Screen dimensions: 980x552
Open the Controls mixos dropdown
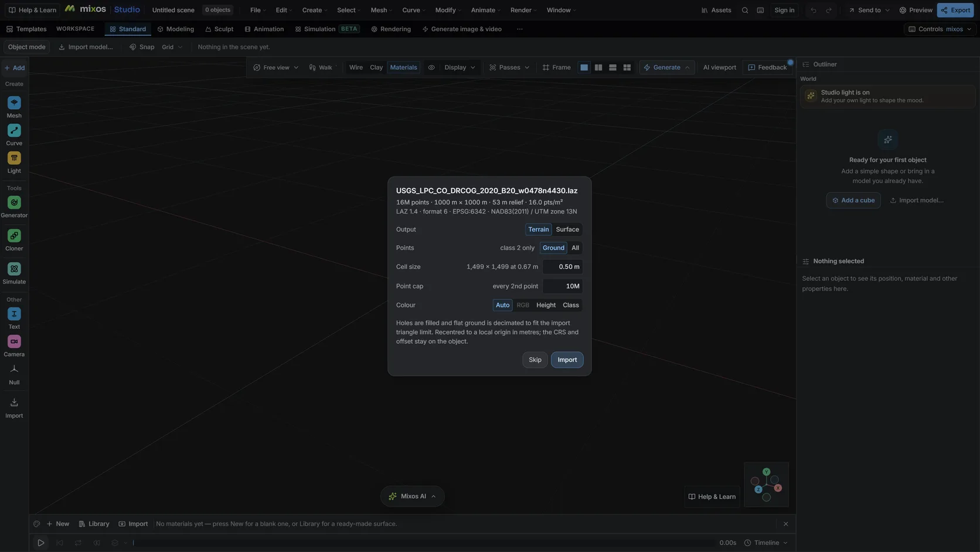pyautogui.click(x=940, y=29)
